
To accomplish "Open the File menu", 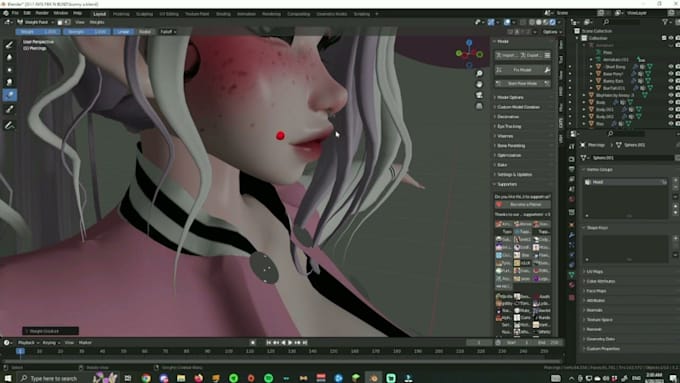I will point(15,13).
